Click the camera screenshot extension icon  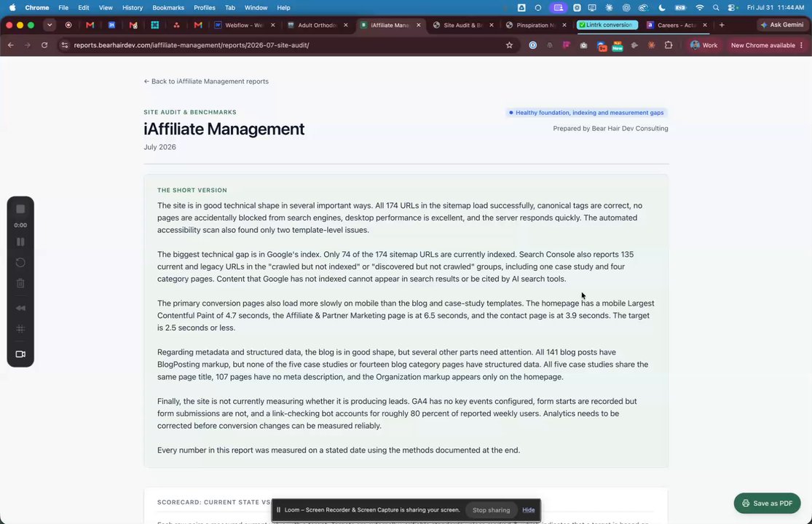pos(583,46)
